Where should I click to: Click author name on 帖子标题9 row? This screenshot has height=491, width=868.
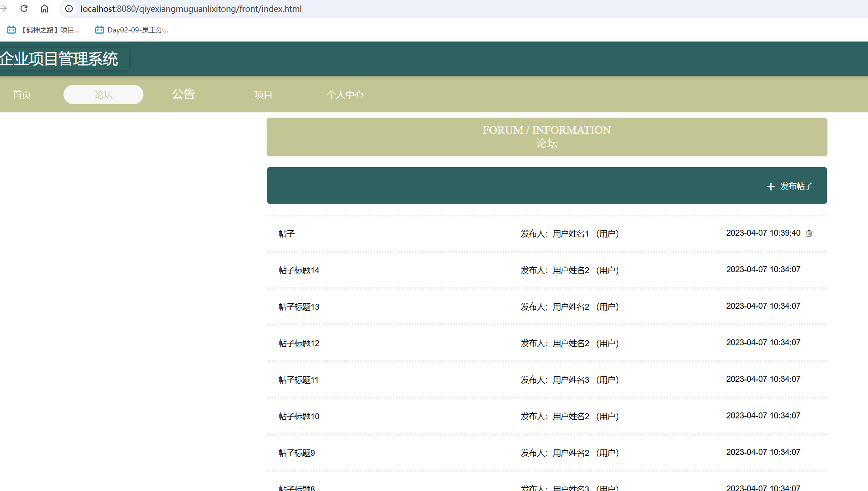tap(571, 453)
